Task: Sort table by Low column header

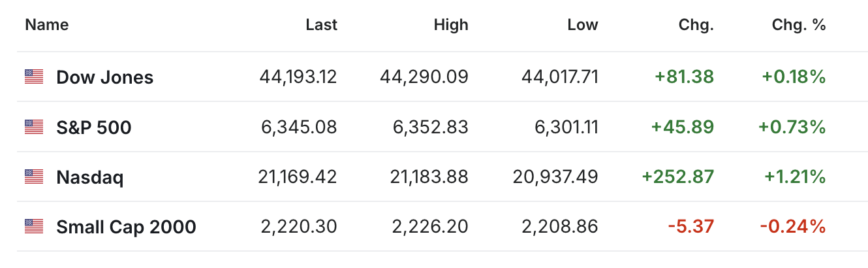Action: point(583,25)
